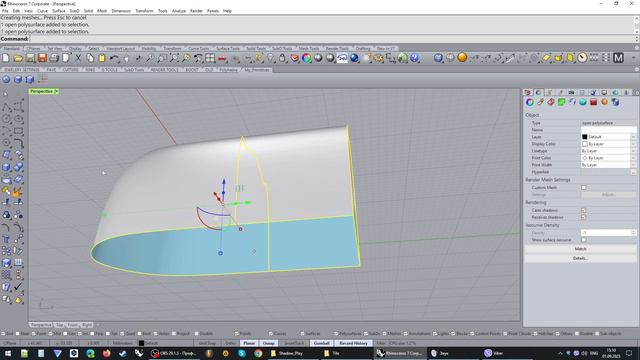Click the orange Save floppy icon

pos(42,58)
